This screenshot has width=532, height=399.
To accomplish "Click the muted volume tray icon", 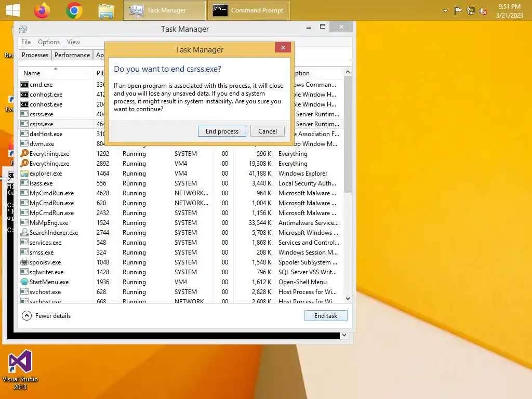I will click(483, 11).
